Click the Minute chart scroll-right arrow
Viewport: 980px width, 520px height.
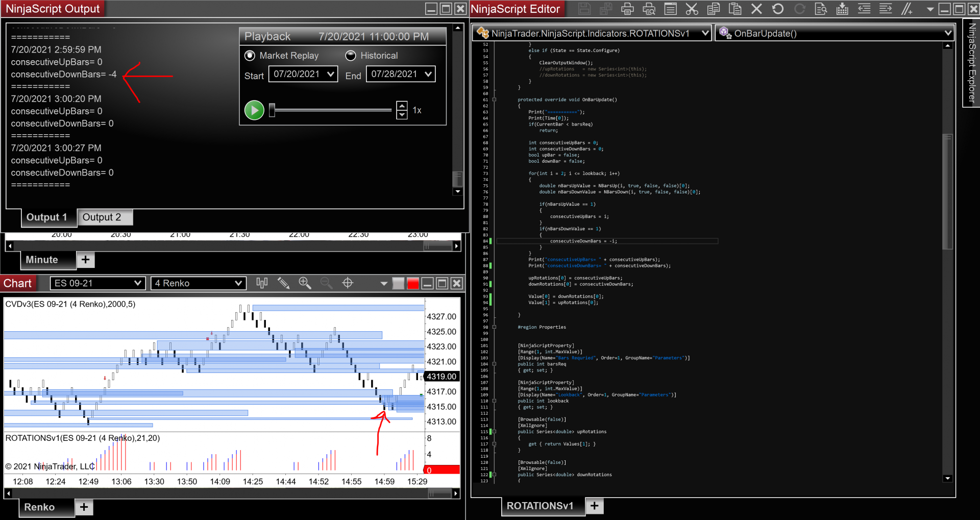pos(457,246)
